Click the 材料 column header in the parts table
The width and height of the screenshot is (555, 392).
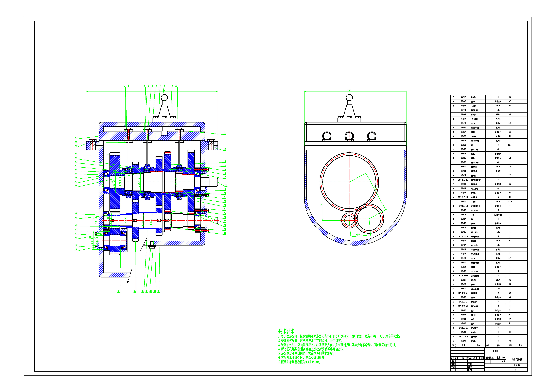click(x=498, y=345)
